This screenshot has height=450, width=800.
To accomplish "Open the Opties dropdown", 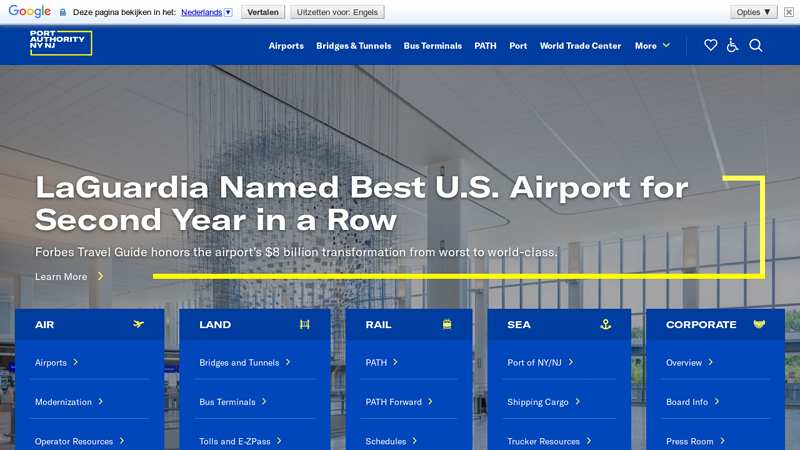I will click(754, 12).
